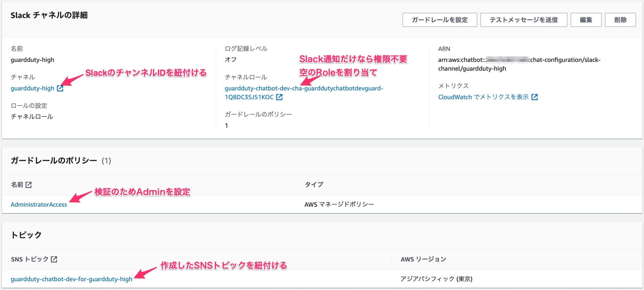Screen dimensions: 644x290
Task: Click the ガードレールのポリシー (1) section heading
Action: point(61,161)
